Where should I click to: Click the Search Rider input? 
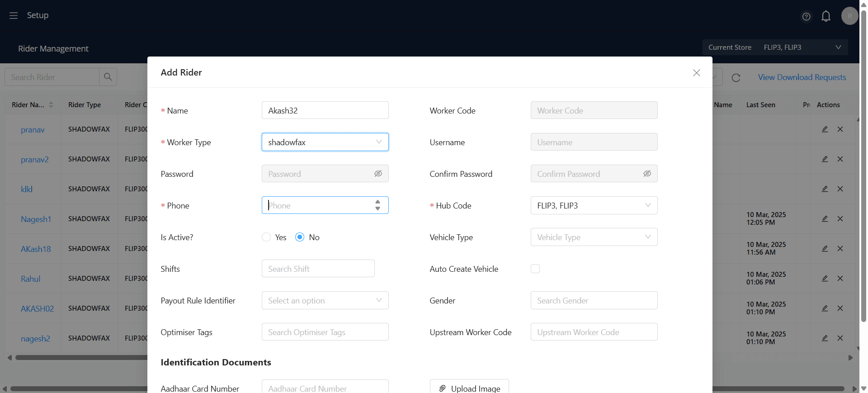pyautogui.click(x=52, y=77)
